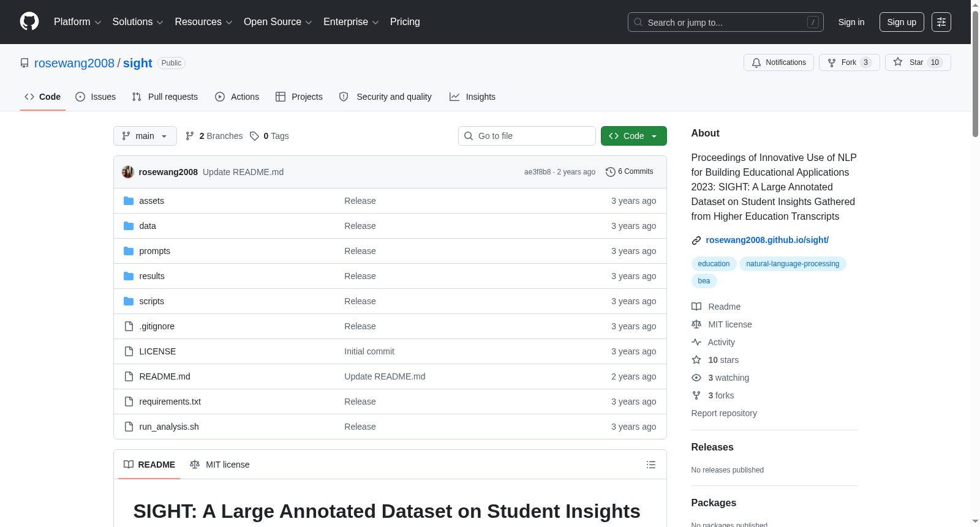Viewport: 980px width, 527px height.
Task: Expand the Open Source menu
Action: (278, 22)
